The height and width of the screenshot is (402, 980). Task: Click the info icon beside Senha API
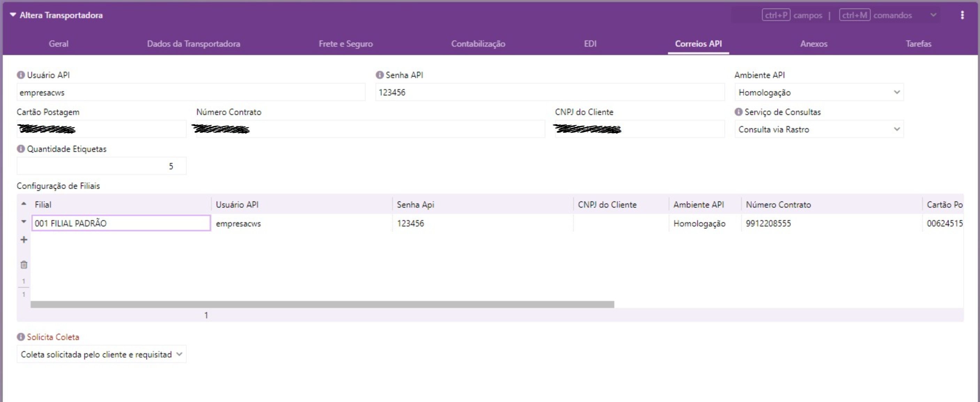click(x=379, y=75)
